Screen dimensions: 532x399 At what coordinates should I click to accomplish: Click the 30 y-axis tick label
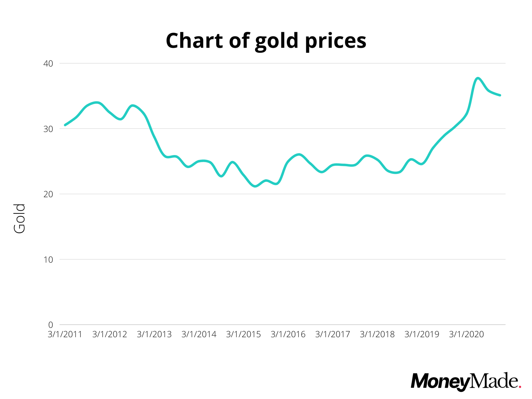point(48,129)
